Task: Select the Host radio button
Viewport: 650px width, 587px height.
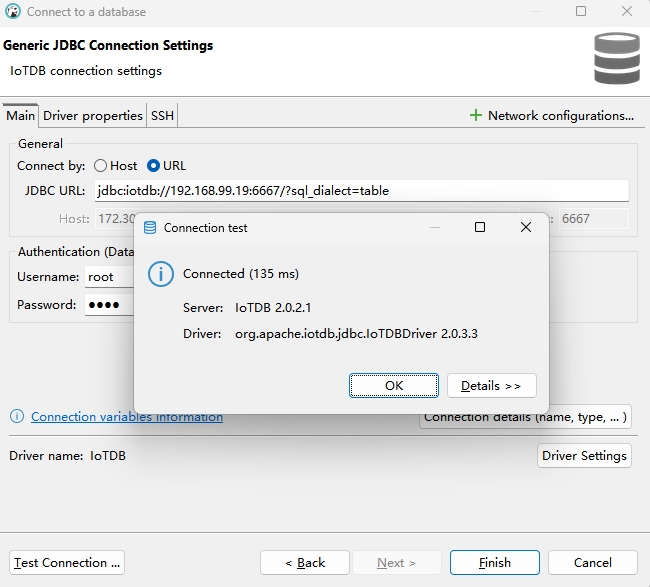Action: pos(101,166)
